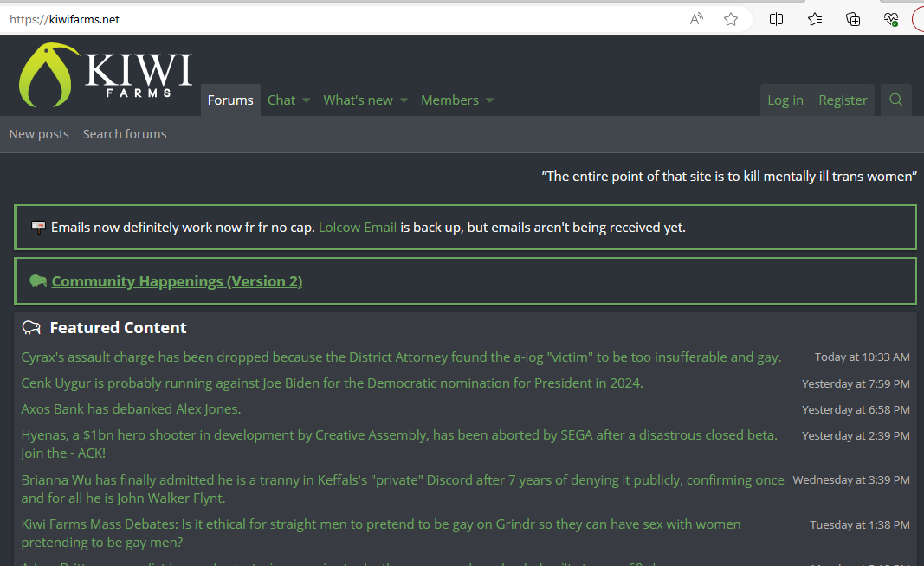This screenshot has height=566, width=924.
Task: Expand the Chat dropdown arrow
Action: (x=307, y=100)
